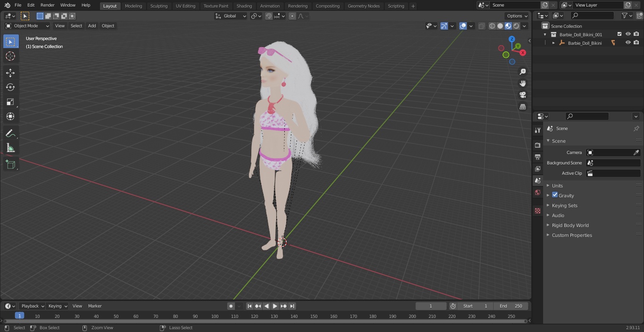This screenshot has height=332, width=644.
Task: Click the timeline View menu
Action: click(77, 306)
